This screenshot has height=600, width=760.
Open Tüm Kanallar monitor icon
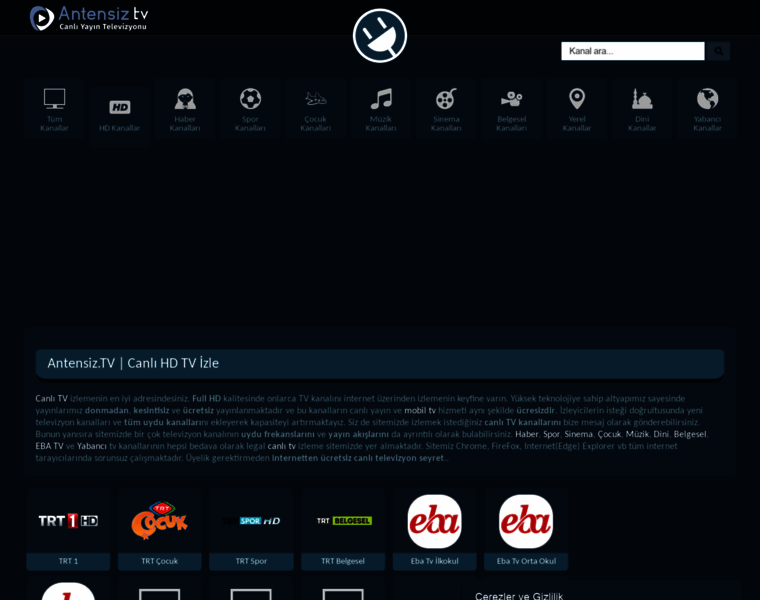tap(54, 98)
